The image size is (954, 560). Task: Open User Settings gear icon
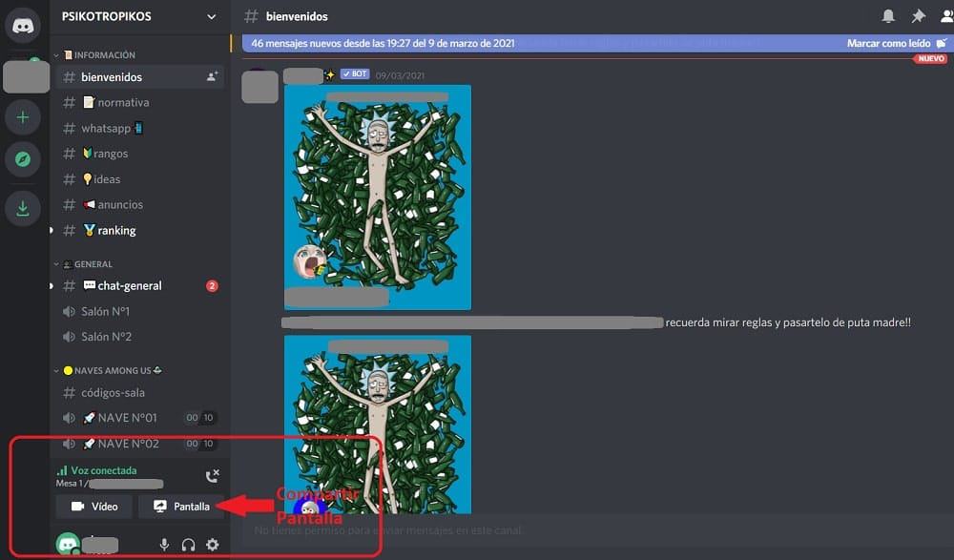[213, 544]
